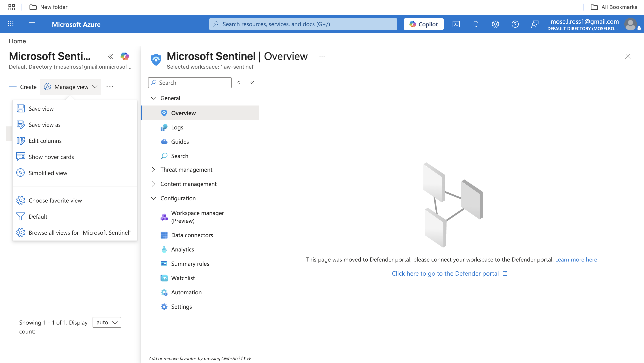The width and height of the screenshot is (644, 363).
Task: Choose Save view
Action: (x=75, y=108)
